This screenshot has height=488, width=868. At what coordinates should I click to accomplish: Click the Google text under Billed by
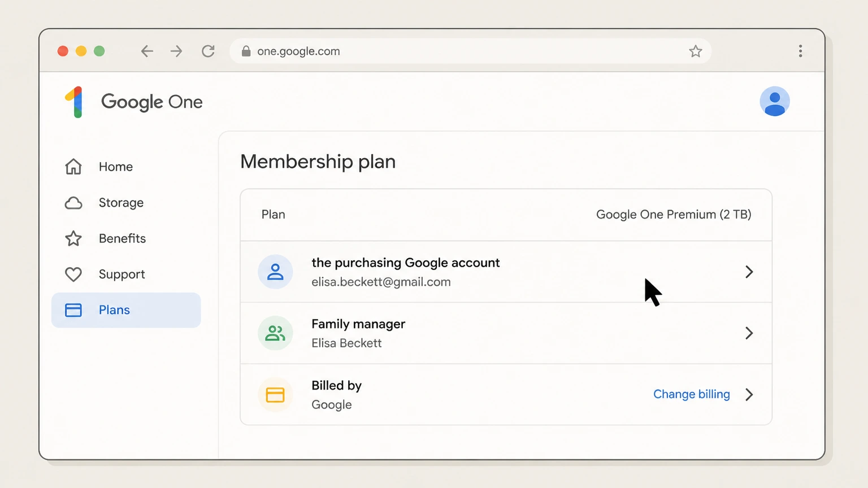click(331, 405)
